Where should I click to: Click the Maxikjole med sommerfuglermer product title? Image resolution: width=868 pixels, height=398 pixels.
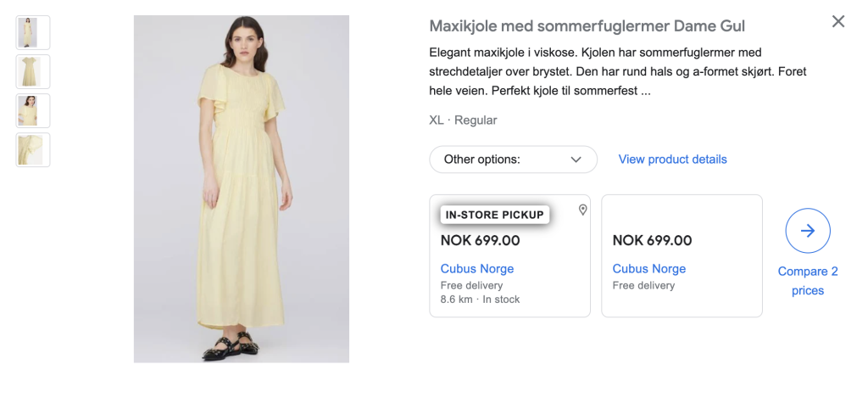point(587,26)
